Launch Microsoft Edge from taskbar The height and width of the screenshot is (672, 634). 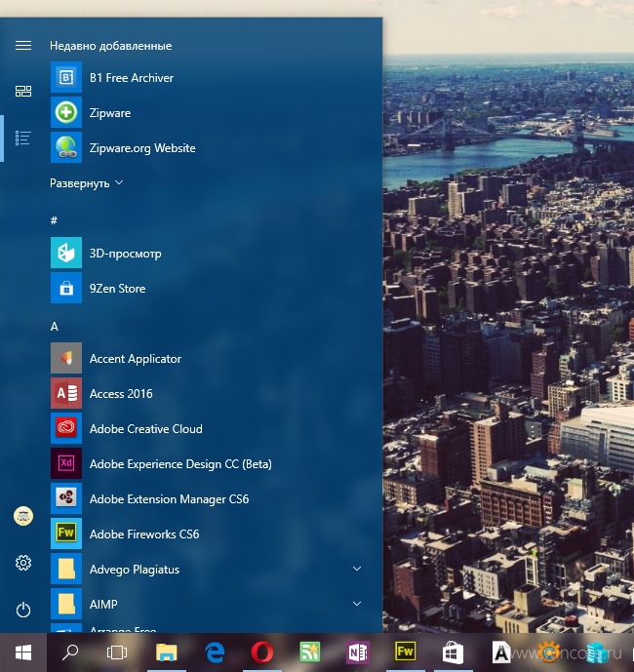(215, 652)
